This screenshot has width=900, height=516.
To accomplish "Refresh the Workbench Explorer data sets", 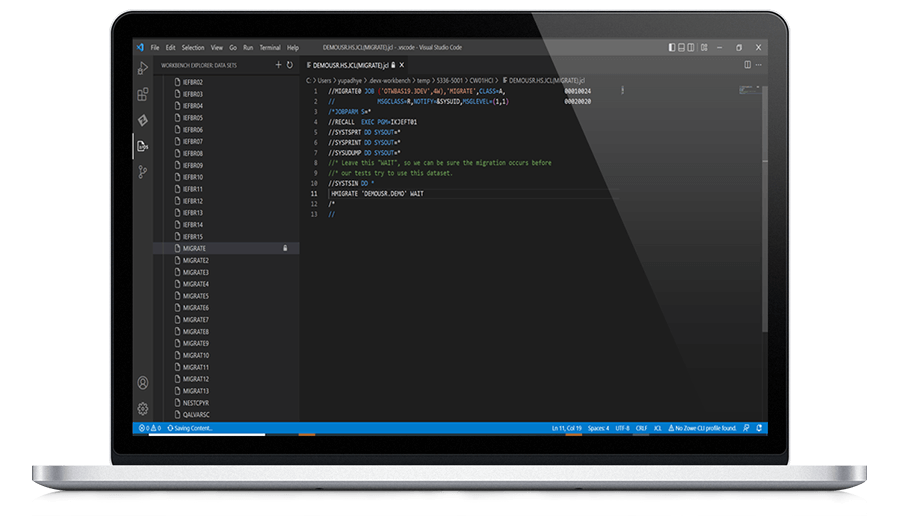I will (290, 65).
